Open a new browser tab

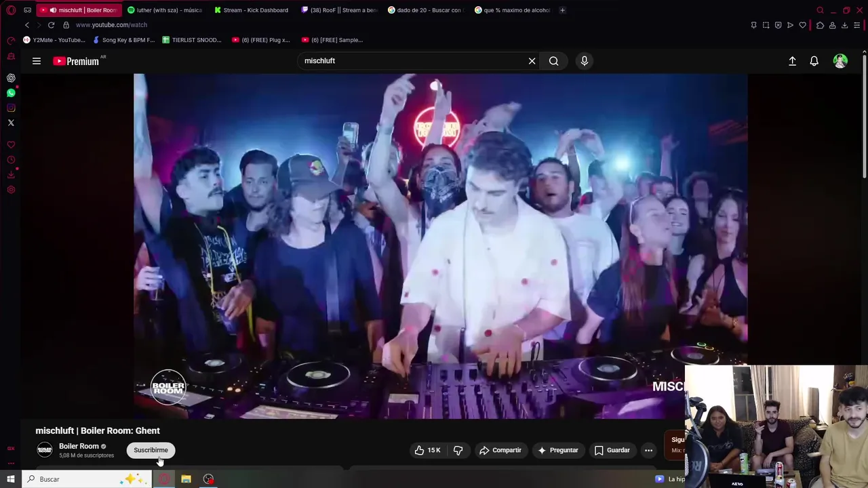(562, 10)
